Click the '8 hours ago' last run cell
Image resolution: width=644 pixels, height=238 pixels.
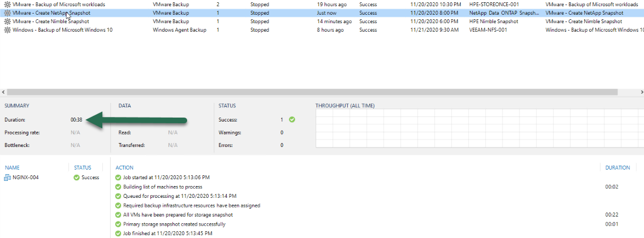(x=330, y=30)
